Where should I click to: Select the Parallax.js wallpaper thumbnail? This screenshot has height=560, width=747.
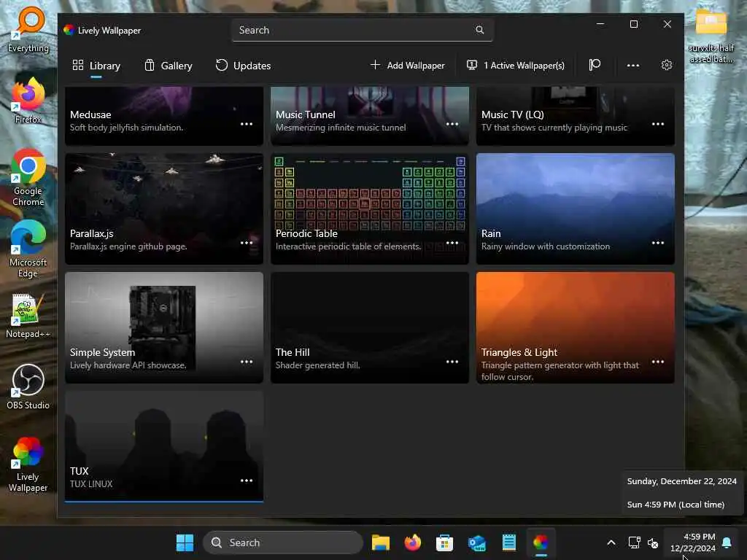[164, 209]
